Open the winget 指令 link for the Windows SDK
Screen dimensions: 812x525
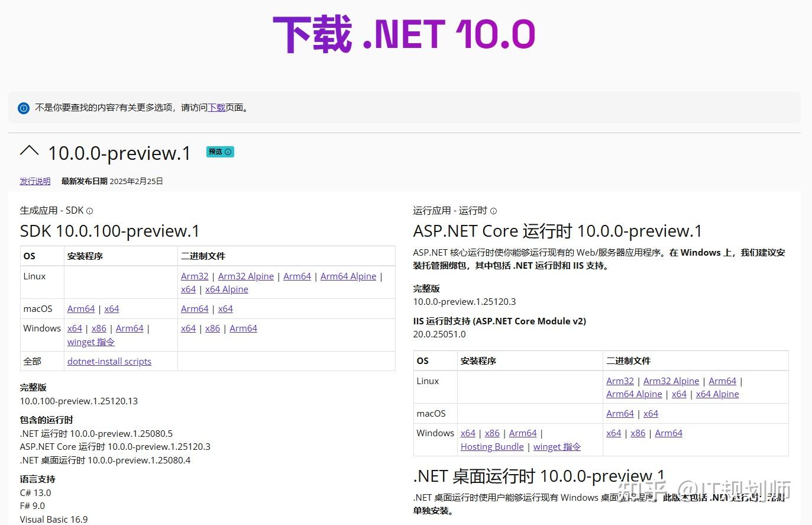tap(90, 342)
